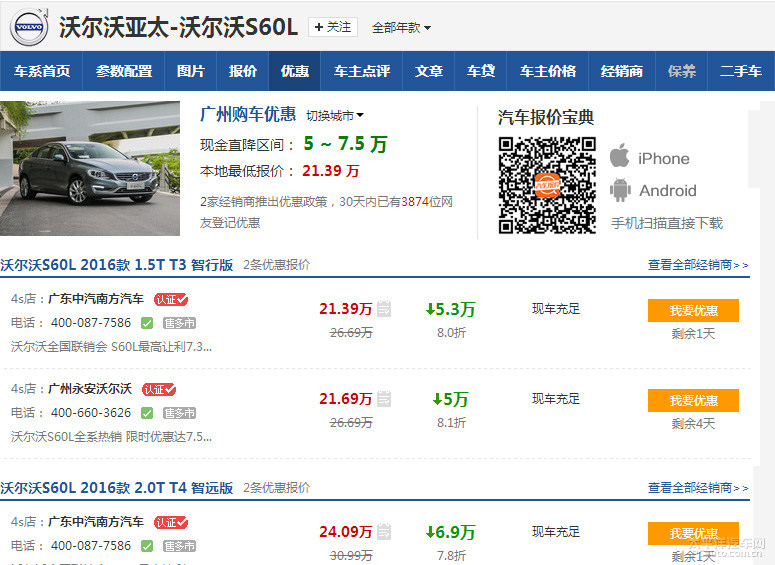
Task: Open the 保养 tab
Action: coord(682,71)
